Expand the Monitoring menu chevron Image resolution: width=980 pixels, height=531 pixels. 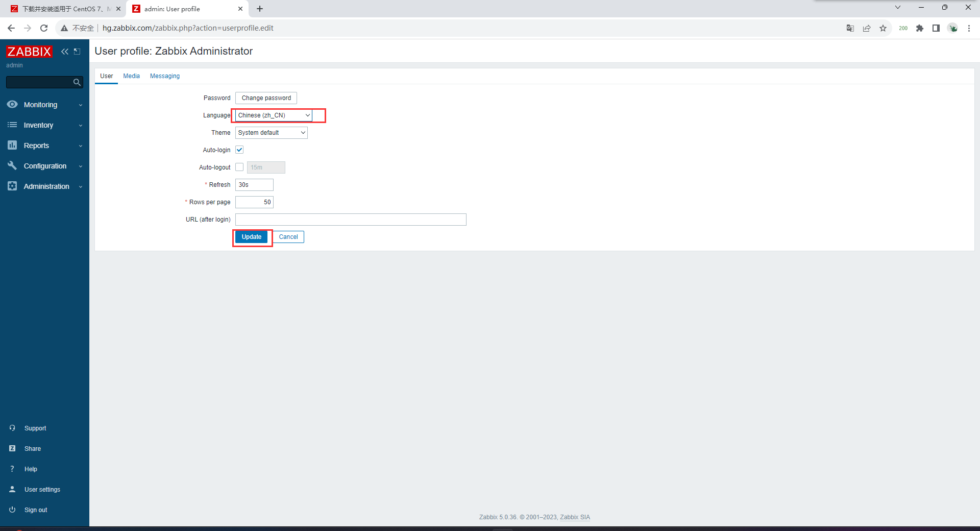[81, 105]
